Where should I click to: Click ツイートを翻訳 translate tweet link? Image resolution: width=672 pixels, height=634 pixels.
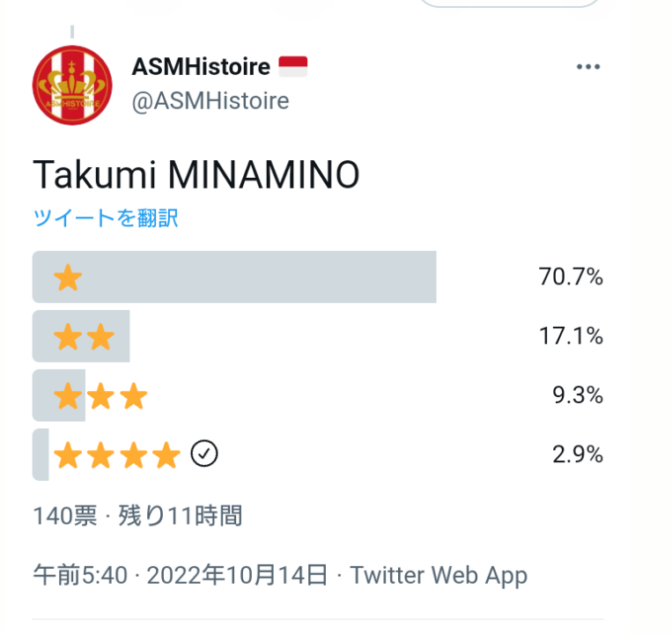point(106,217)
